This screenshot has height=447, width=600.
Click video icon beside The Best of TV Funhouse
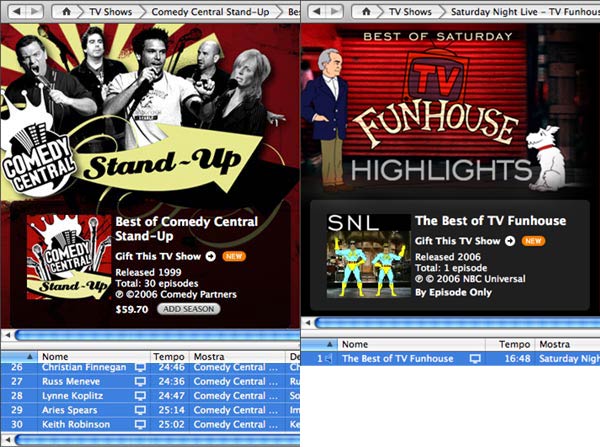[475, 359]
